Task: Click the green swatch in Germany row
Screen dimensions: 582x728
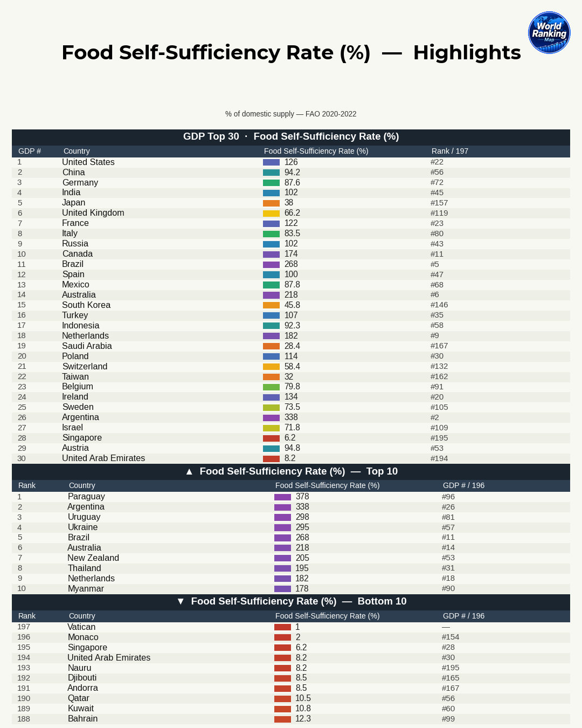Action: (x=271, y=183)
